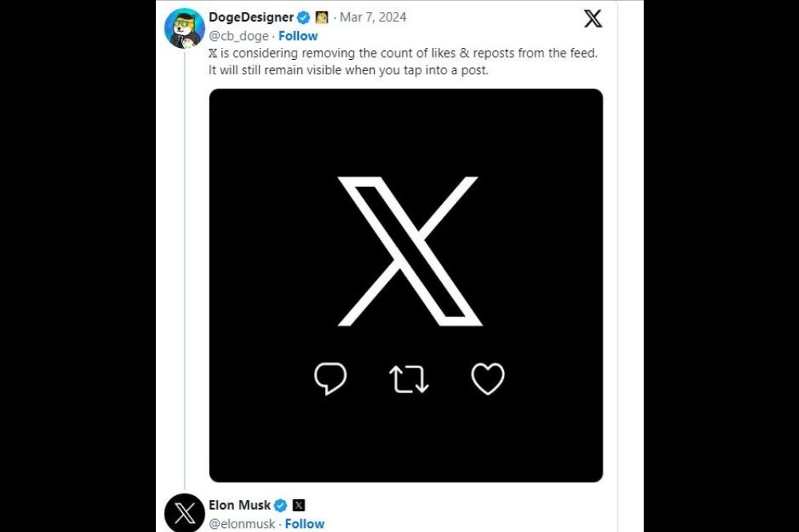Click DogeDesigner's blue verified badge
The image size is (799, 532).
304,18
